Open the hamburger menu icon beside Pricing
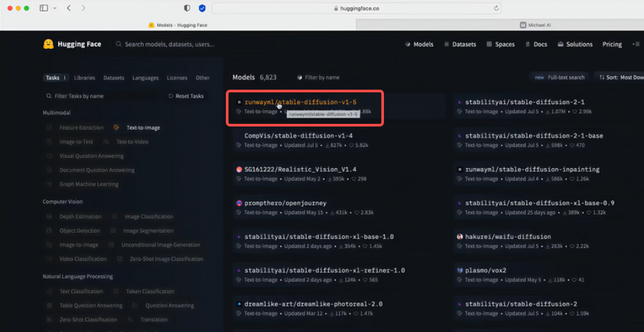The height and width of the screenshot is (332, 644). pyautogui.click(x=636, y=44)
